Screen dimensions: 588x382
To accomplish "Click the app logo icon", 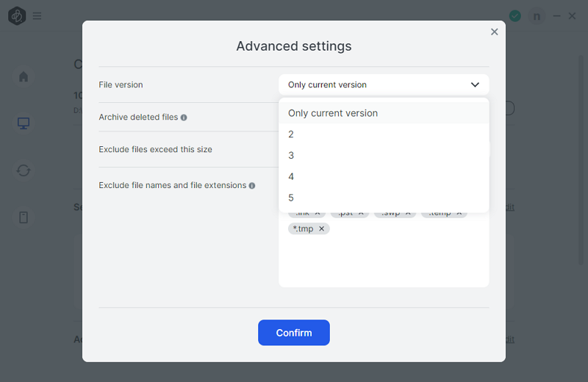I will point(17,15).
